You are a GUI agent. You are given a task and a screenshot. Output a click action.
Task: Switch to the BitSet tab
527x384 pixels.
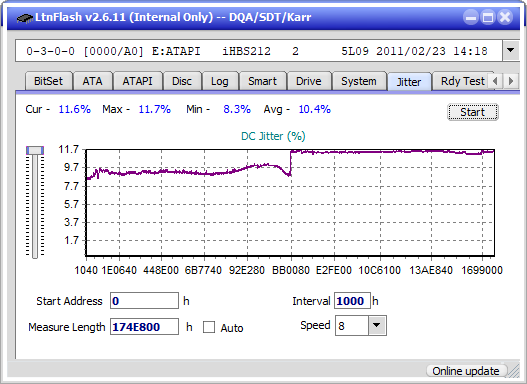pos(48,81)
